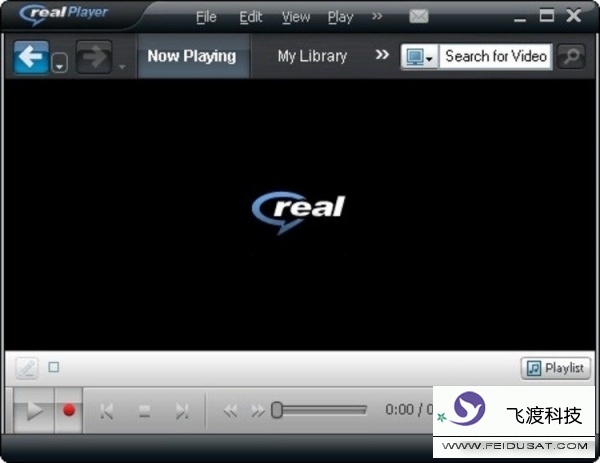Click the real logo in video area
The height and width of the screenshot is (463, 600).
pyautogui.click(x=299, y=212)
